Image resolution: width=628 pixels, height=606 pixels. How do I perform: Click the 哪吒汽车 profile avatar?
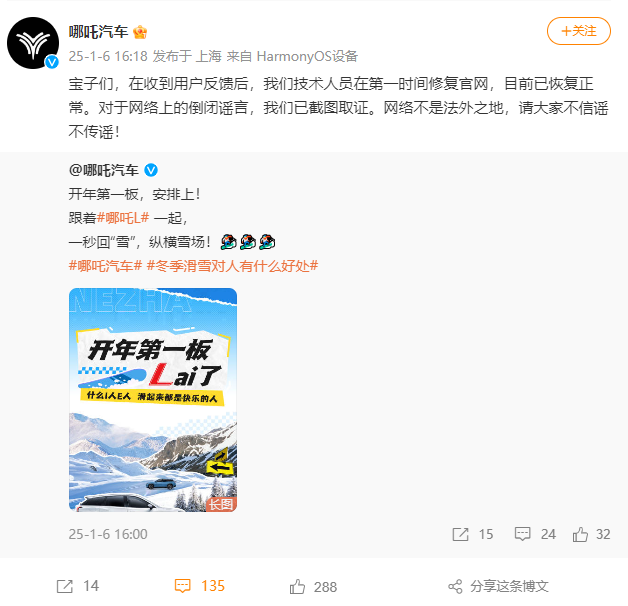pos(33,43)
